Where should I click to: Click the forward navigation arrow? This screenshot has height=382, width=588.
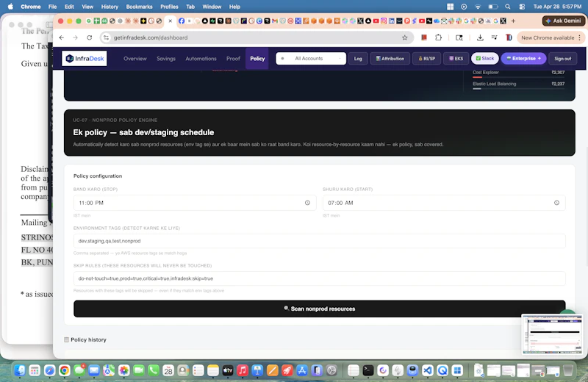point(76,37)
